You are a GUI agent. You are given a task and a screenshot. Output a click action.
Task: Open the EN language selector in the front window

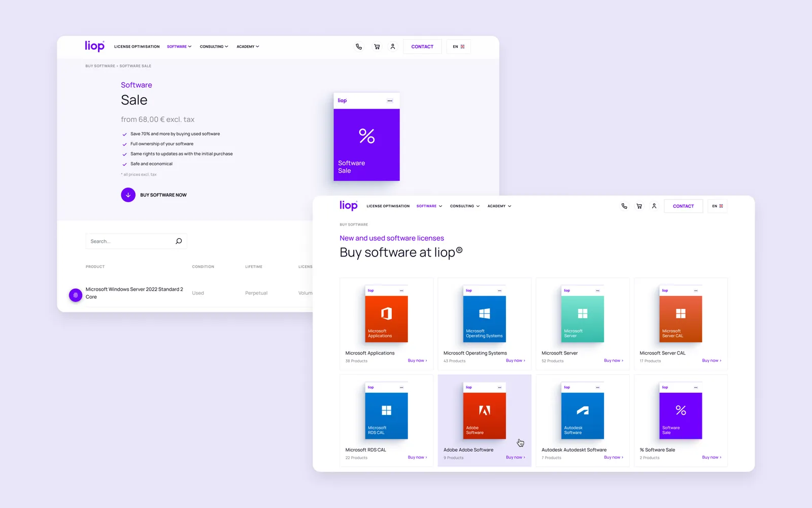pos(717,206)
